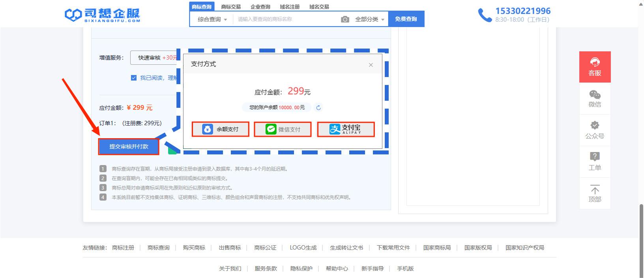Open the 国家知识产权局 footer link
The width and height of the screenshot is (644, 278).
click(x=525, y=248)
